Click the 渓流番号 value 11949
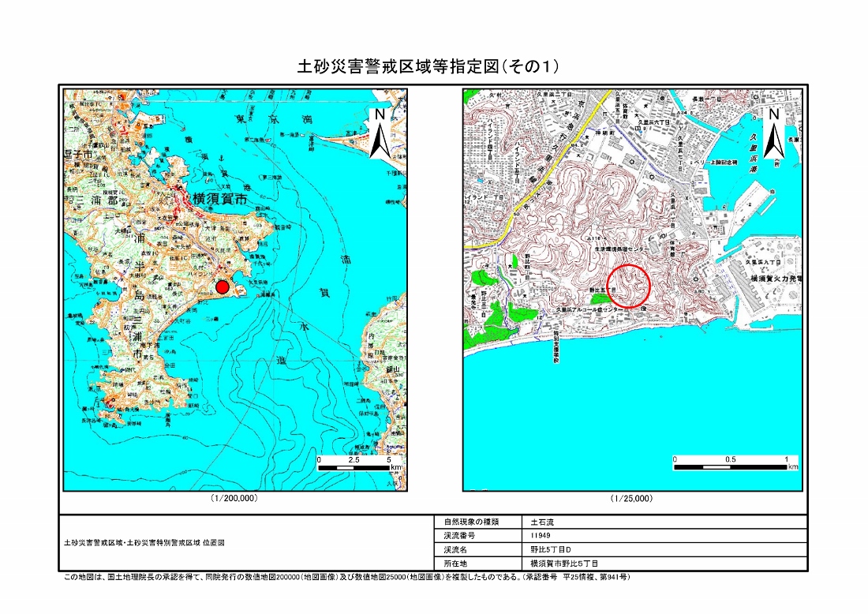 (x=541, y=536)
